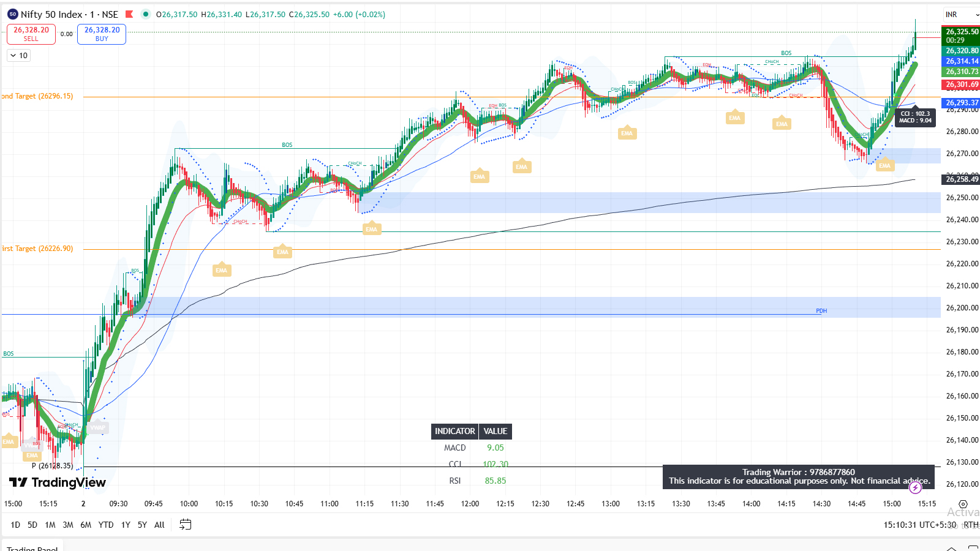Click the purple lightning bolt icon
The width and height of the screenshot is (980, 551).
click(915, 487)
